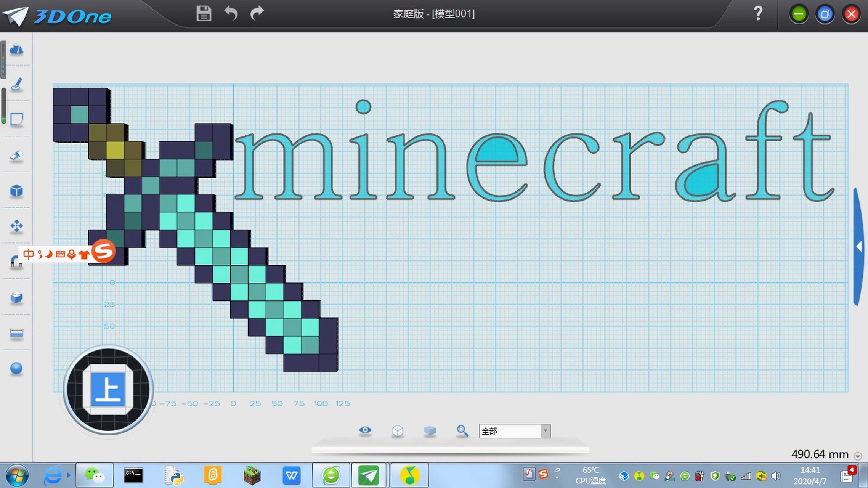Click the WeChat tray icon

pyautogui.click(x=654, y=476)
